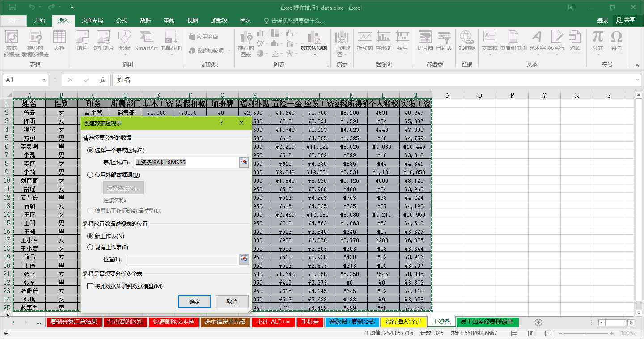Image resolution: width=644 pixels, height=339 pixels.
Task: Expand the WordArt (艺术字) dropdown
Action: 537,54
